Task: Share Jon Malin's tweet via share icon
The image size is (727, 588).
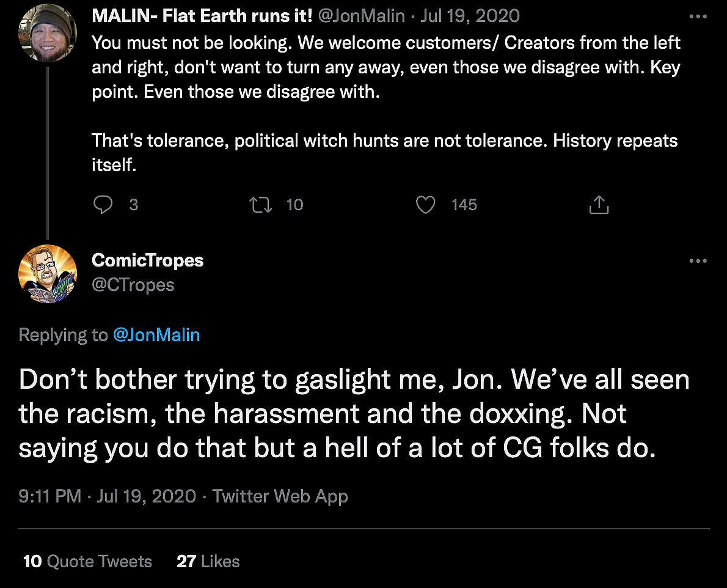Action: [x=599, y=205]
